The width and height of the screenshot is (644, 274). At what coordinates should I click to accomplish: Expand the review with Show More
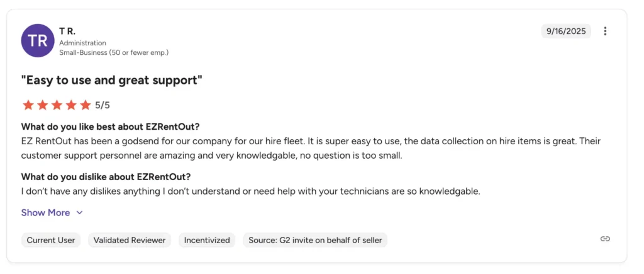(45, 213)
